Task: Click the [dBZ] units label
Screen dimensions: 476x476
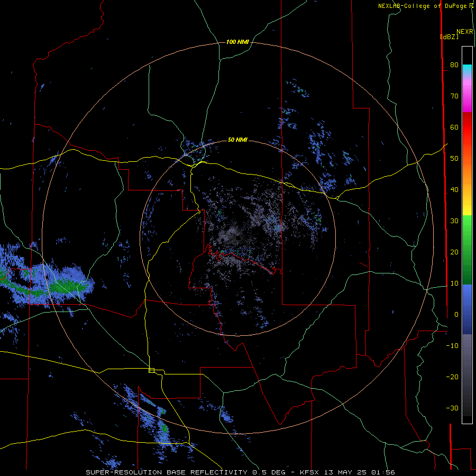Action: pyautogui.click(x=450, y=36)
